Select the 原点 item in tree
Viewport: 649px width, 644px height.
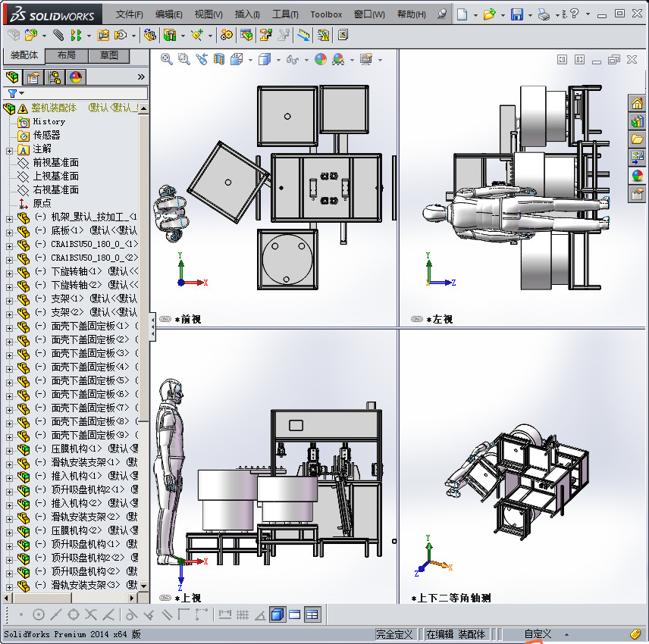pos(42,203)
